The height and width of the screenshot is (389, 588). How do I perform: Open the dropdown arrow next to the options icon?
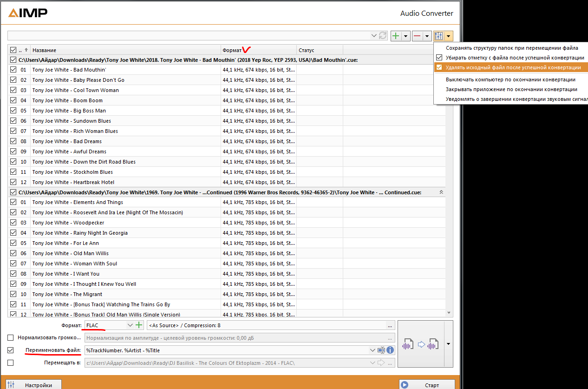[449, 36]
